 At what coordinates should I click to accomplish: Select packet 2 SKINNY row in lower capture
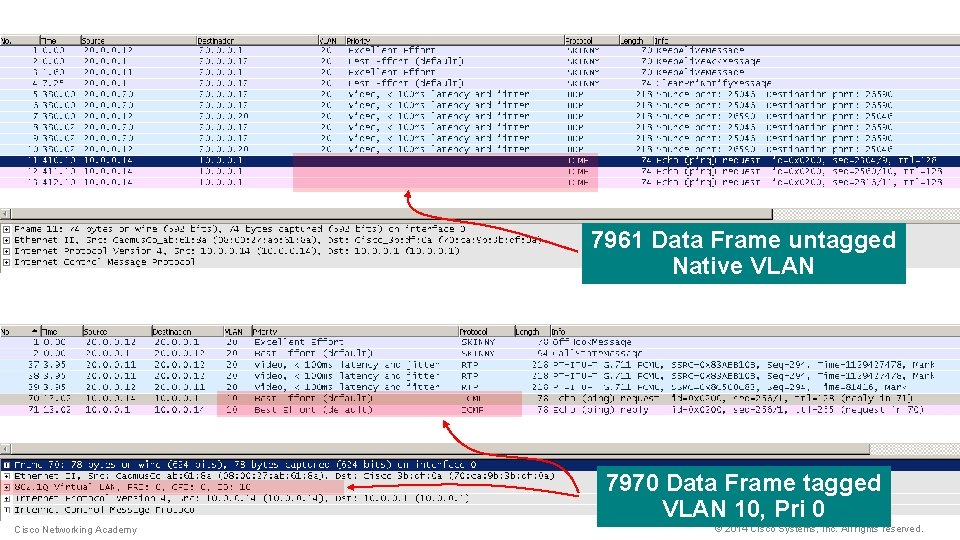[x=480, y=353]
